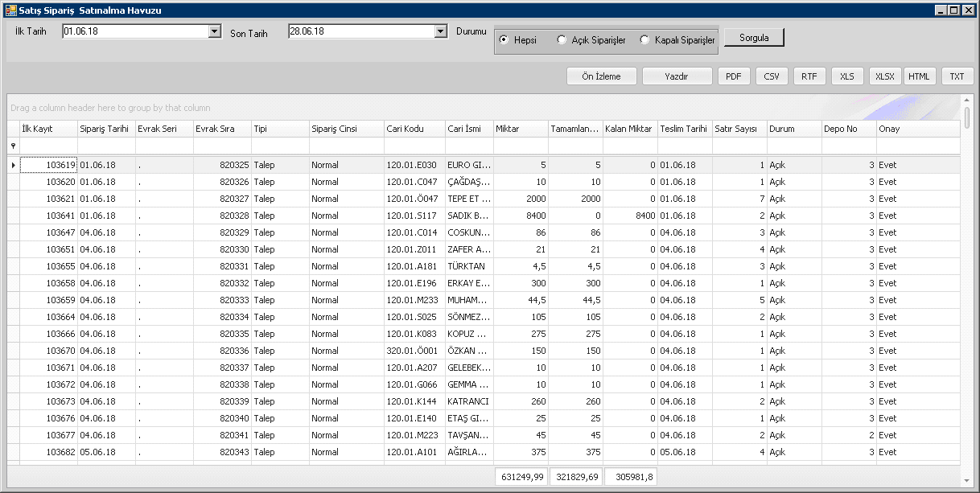Viewport: 980px width, 493px height.
Task: Click the Evrak Sıra filter input cell
Action: pos(222,146)
